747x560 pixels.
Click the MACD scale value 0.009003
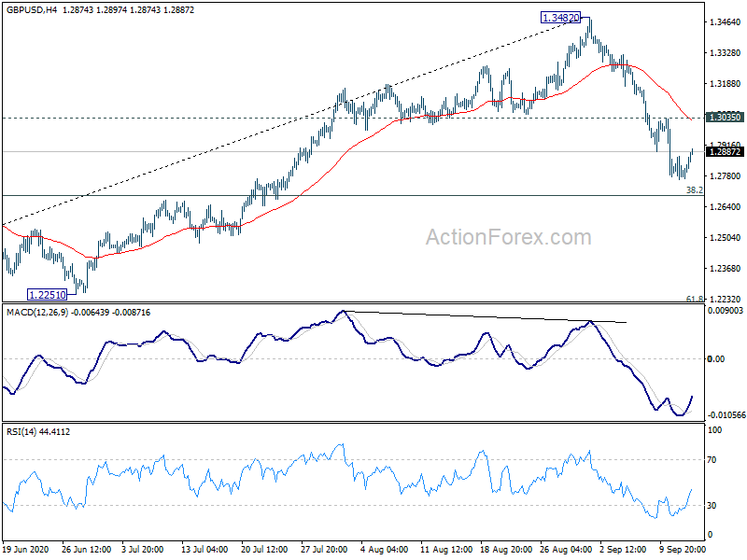pos(726,311)
